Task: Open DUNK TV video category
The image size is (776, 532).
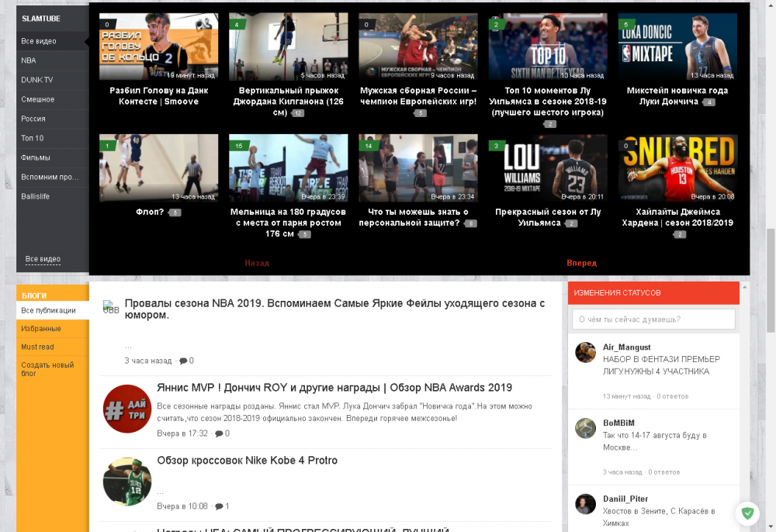Action: point(36,80)
